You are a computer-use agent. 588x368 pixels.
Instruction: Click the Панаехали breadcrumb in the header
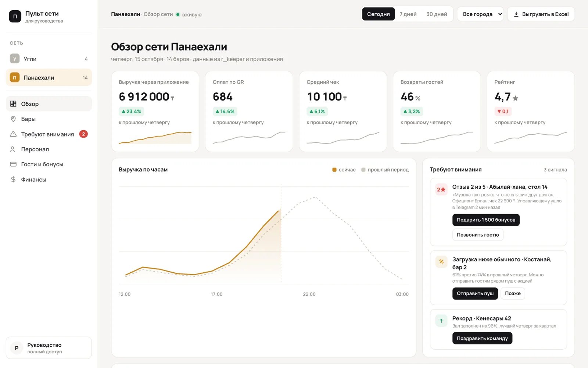pyautogui.click(x=126, y=14)
